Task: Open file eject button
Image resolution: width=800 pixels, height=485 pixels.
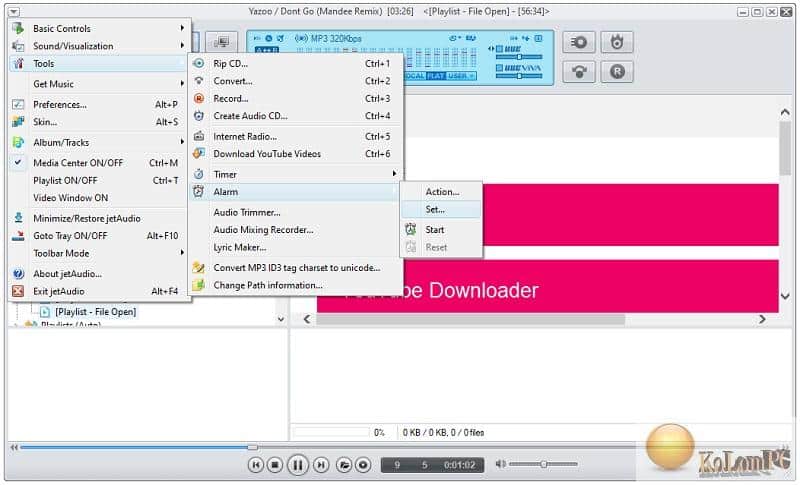Action: tap(344, 465)
